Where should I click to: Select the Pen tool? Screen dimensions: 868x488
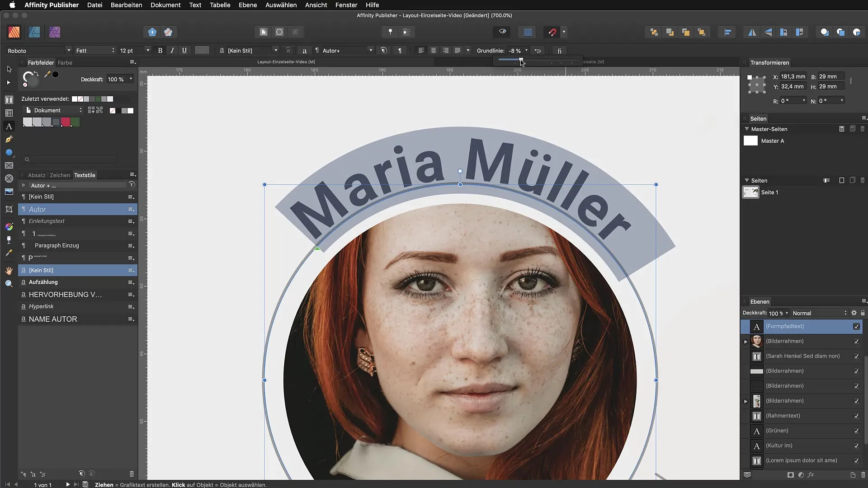(x=9, y=139)
